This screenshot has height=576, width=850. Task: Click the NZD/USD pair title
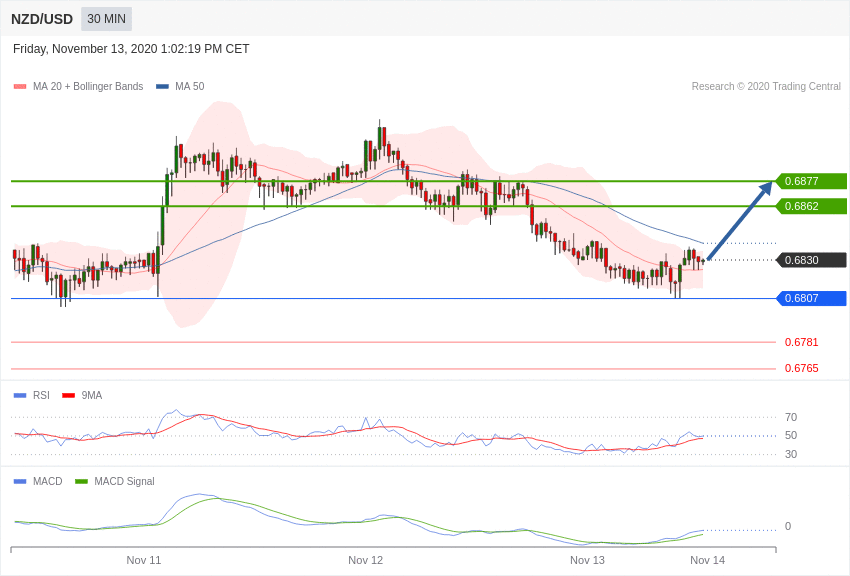[x=42, y=19]
